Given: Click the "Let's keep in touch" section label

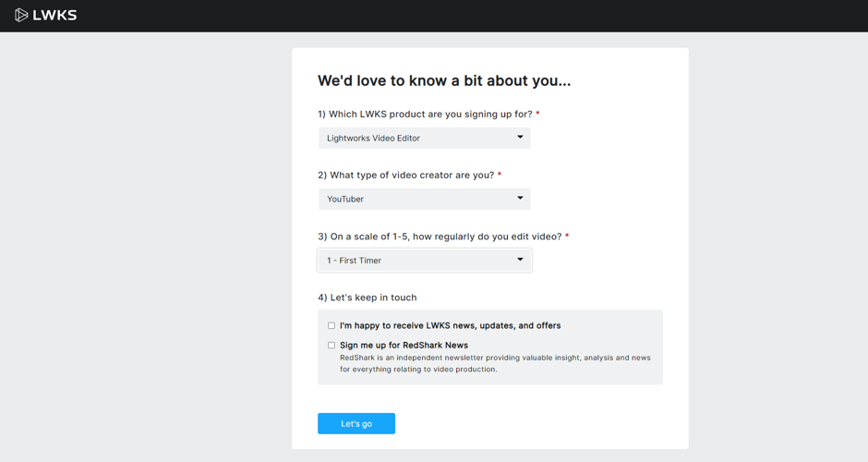Looking at the screenshot, I should point(367,298).
